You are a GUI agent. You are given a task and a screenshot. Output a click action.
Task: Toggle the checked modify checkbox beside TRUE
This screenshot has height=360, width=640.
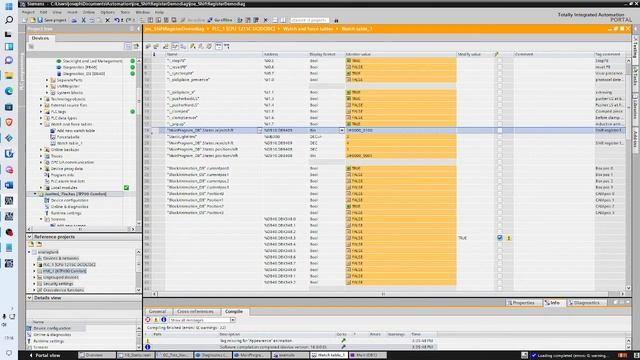coord(500,238)
